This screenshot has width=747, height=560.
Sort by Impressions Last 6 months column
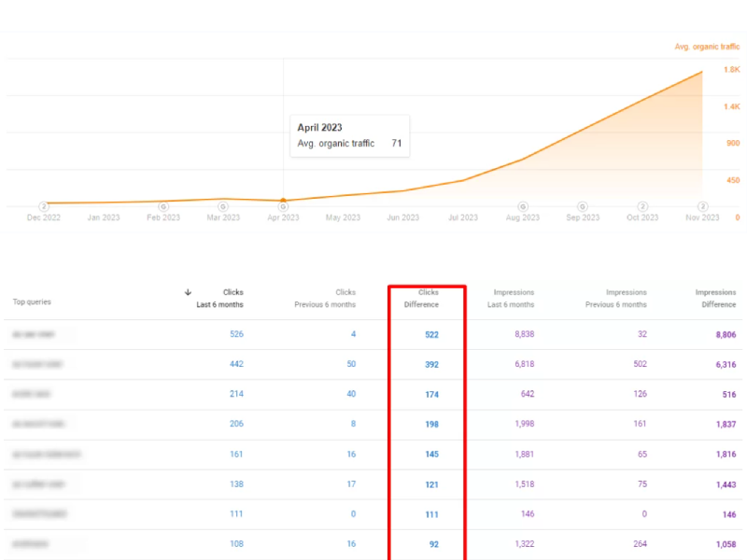pyautogui.click(x=513, y=299)
